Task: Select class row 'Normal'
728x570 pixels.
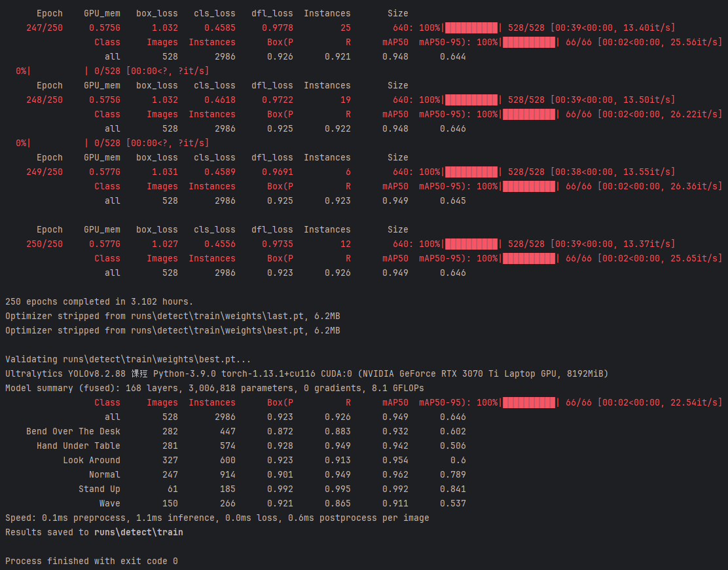Action: [278, 474]
